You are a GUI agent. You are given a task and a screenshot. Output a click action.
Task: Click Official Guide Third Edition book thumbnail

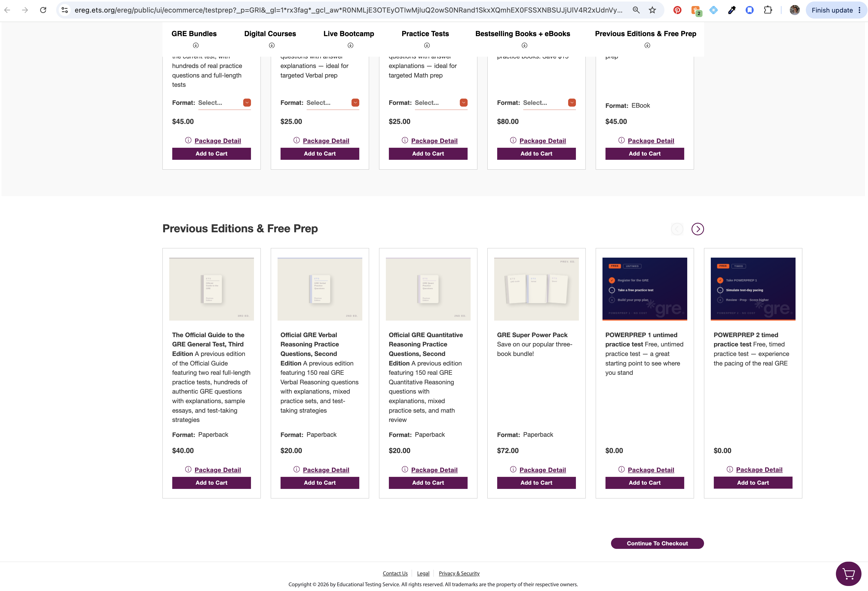(x=211, y=289)
